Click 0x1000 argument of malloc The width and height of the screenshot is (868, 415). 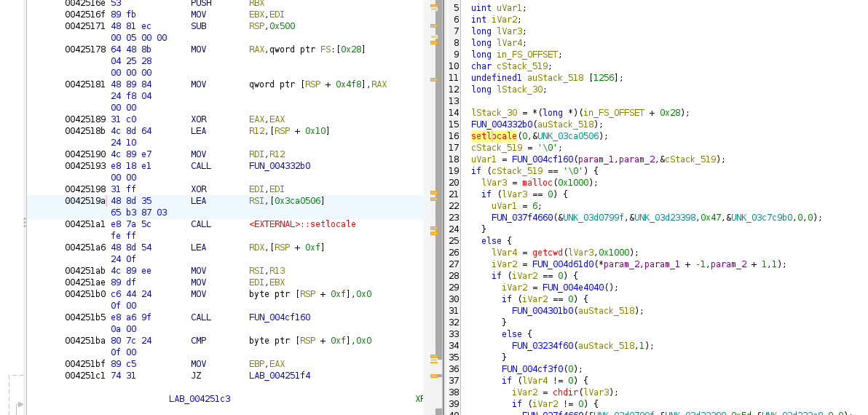point(572,182)
